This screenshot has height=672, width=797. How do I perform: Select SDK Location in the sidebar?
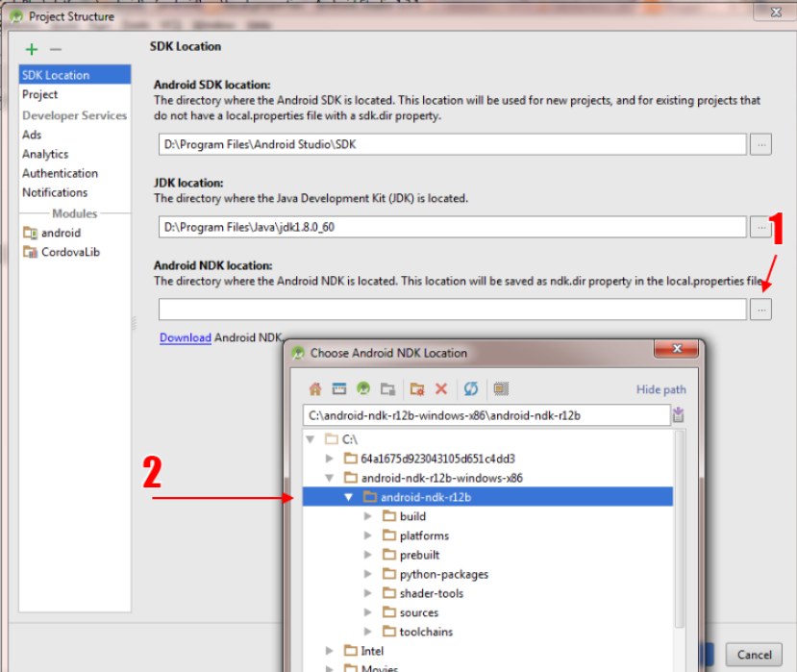(x=75, y=75)
